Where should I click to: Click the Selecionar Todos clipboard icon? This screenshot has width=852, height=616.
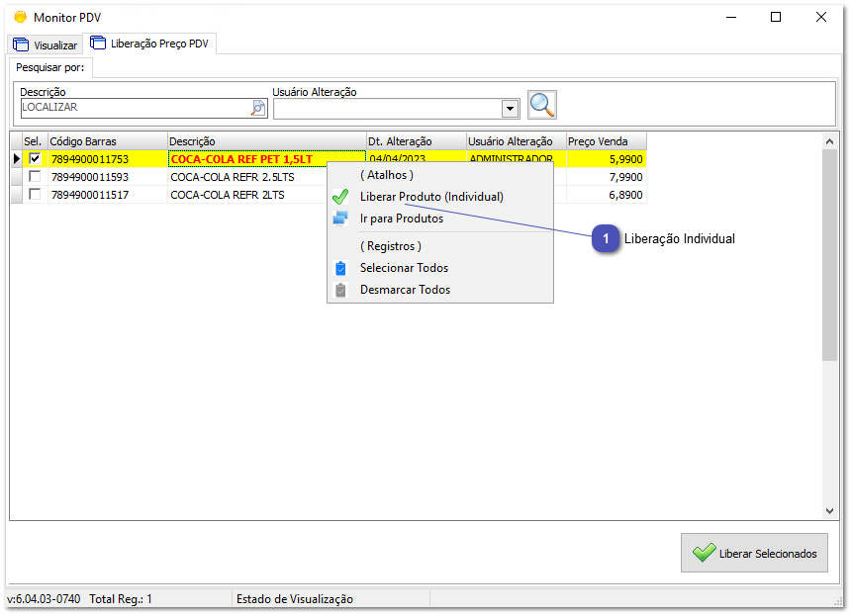click(x=340, y=268)
